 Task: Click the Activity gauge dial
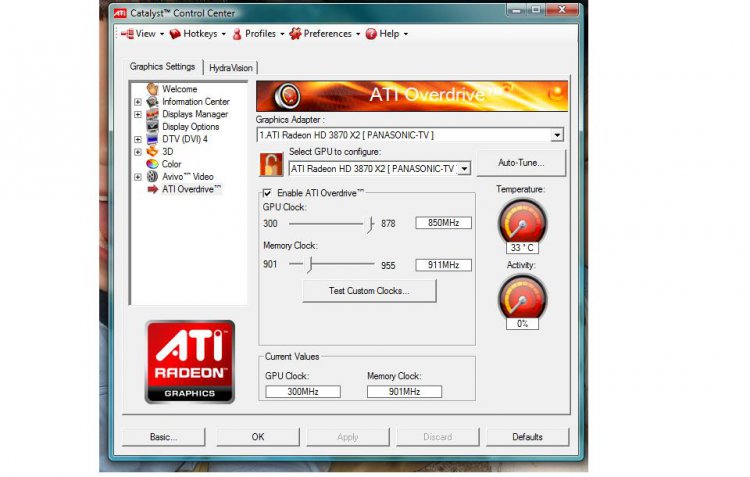(x=522, y=299)
